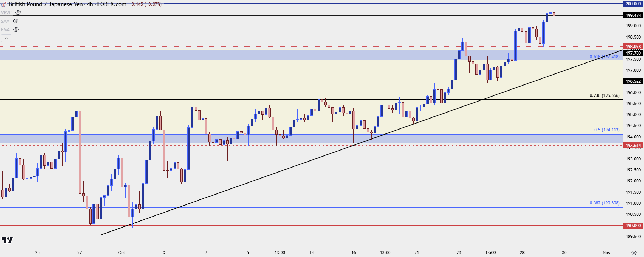The width and height of the screenshot is (644, 257).
Task: Select the red 198.078 price label
Action: [633, 46]
